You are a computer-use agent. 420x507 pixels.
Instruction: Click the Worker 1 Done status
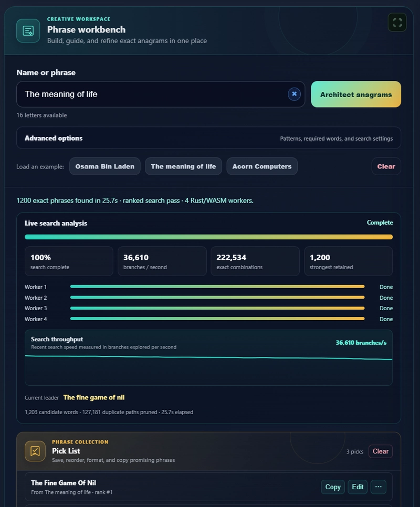point(386,287)
